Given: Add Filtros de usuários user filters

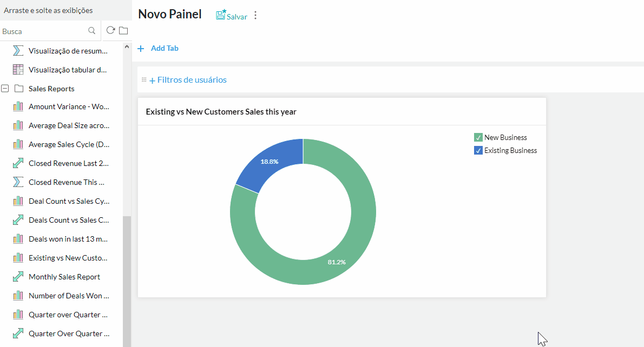Looking at the screenshot, I should tap(188, 80).
